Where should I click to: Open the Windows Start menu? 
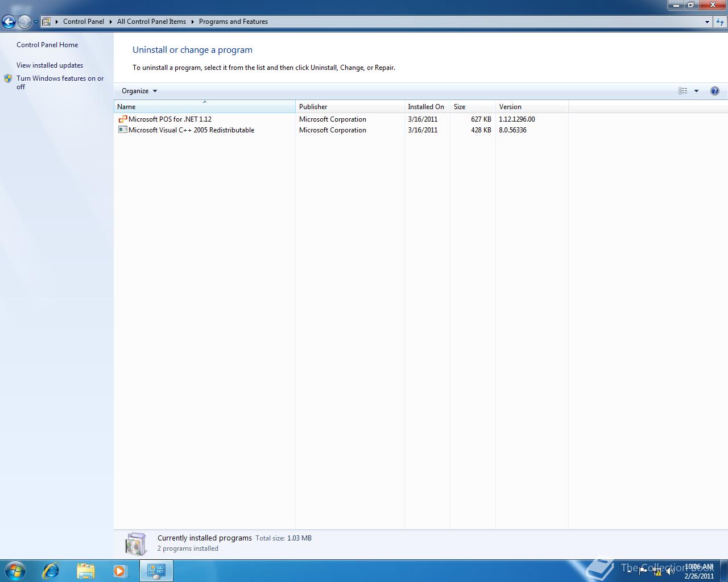point(15,571)
